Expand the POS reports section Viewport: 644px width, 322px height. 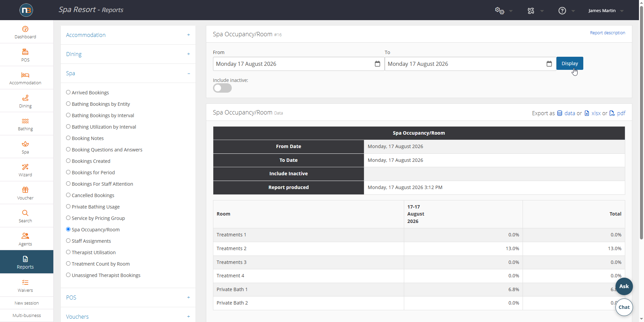tap(128, 297)
